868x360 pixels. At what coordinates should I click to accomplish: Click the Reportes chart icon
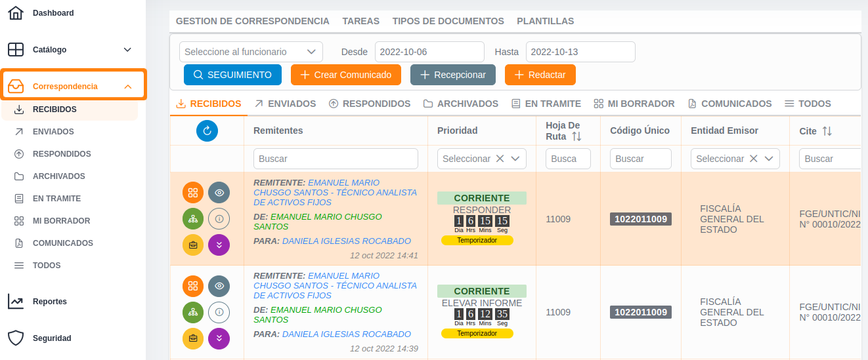(x=16, y=302)
